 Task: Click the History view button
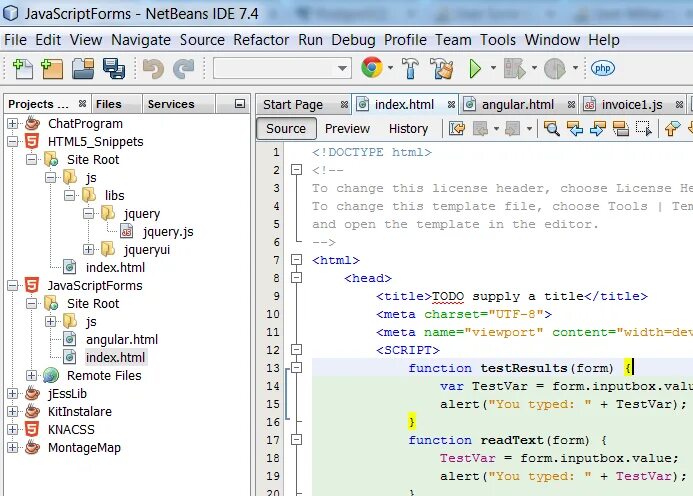click(408, 129)
